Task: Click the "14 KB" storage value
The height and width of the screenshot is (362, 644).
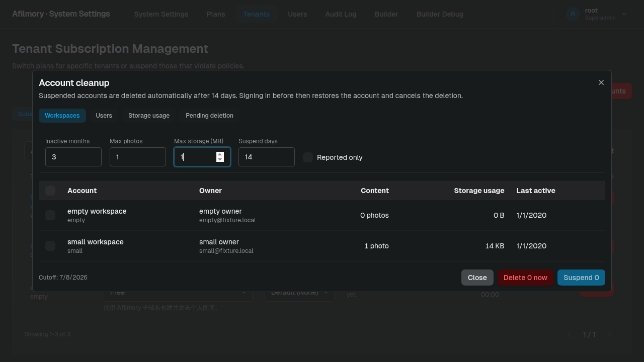Action: point(495,246)
